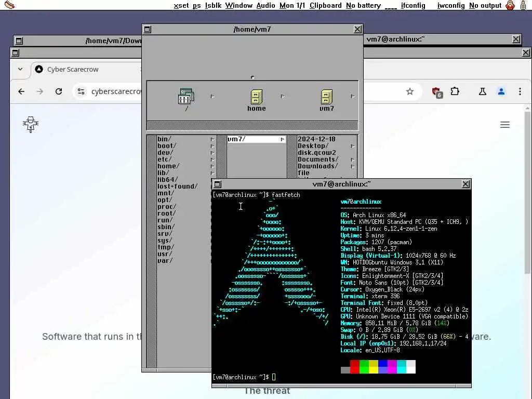Select the usr/ directory

(165, 254)
